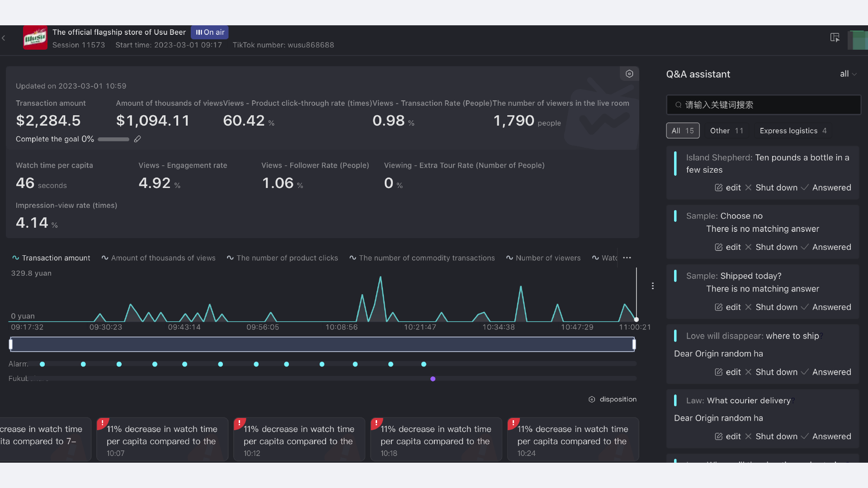Click the vertical three-dot chart menu
This screenshot has height=488, width=868.
click(652, 286)
